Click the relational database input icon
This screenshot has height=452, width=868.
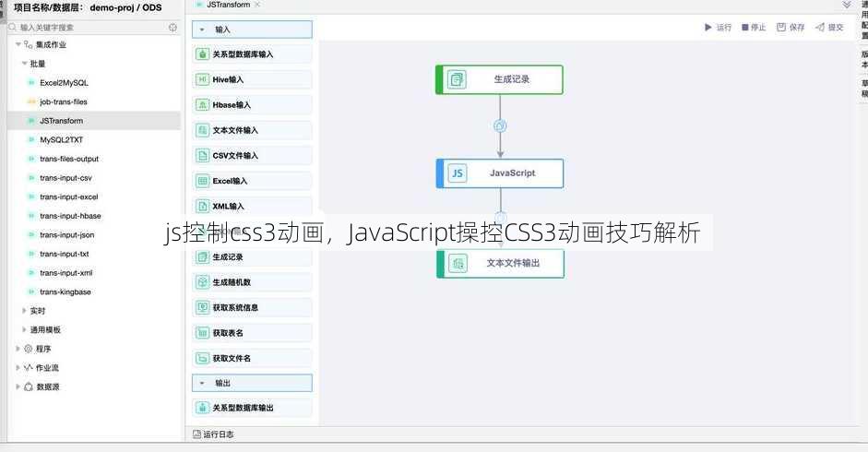point(203,54)
